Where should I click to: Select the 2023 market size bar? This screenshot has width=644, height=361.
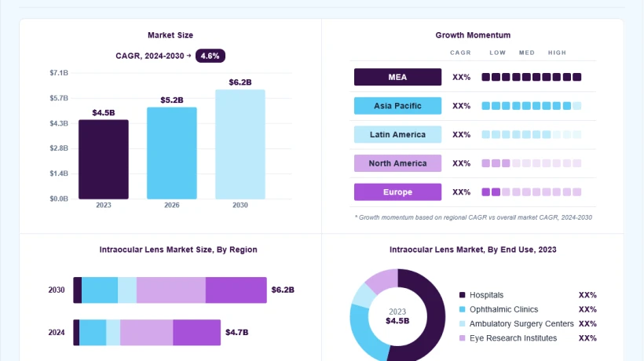pos(104,159)
